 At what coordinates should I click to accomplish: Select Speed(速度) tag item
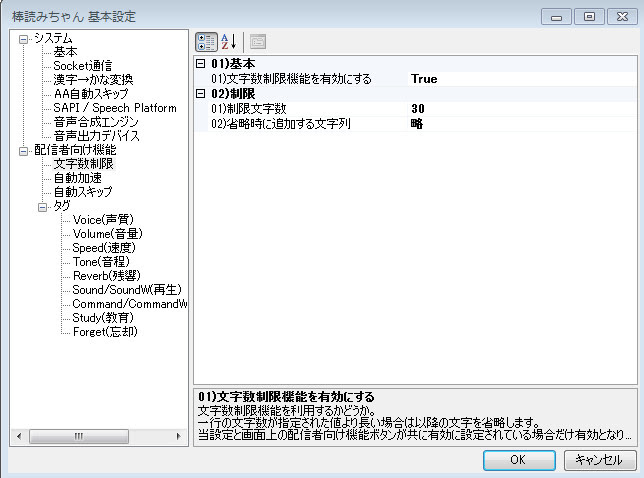(104, 248)
